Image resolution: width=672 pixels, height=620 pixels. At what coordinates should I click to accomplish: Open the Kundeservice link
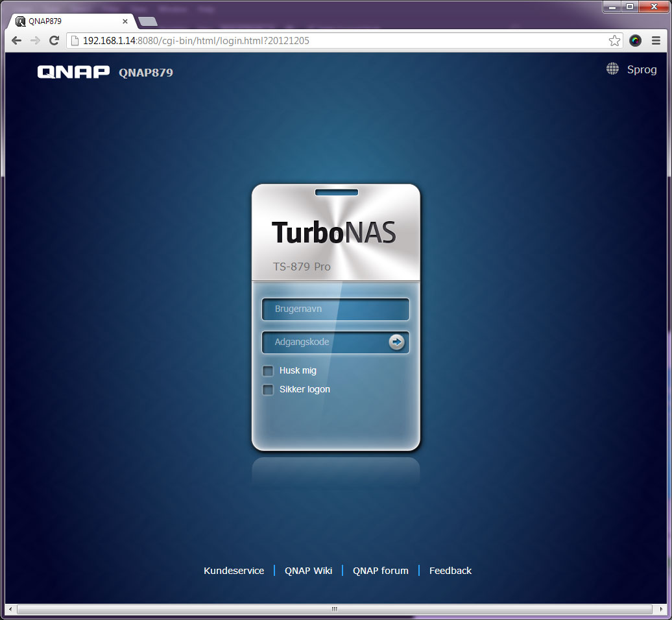pyautogui.click(x=234, y=571)
